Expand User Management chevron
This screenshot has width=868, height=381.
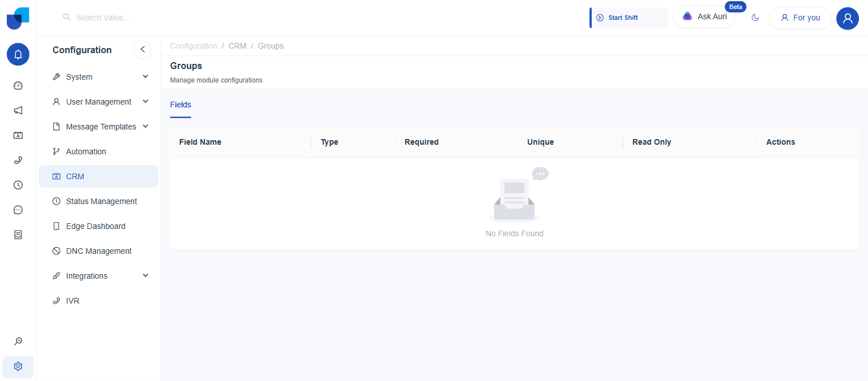point(145,102)
